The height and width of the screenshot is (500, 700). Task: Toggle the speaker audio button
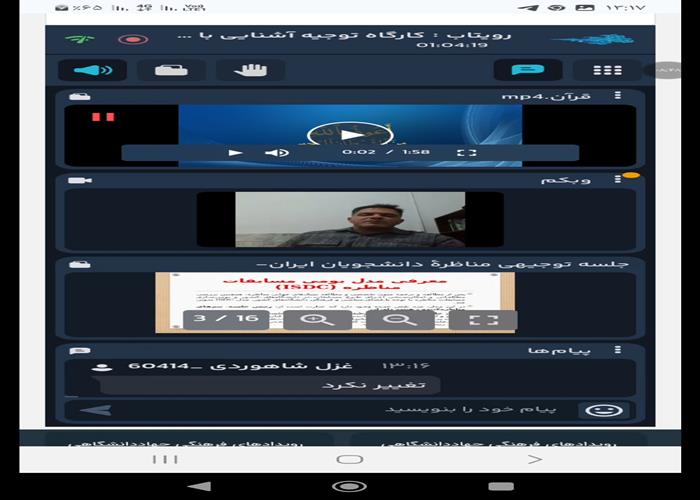point(92,70)
